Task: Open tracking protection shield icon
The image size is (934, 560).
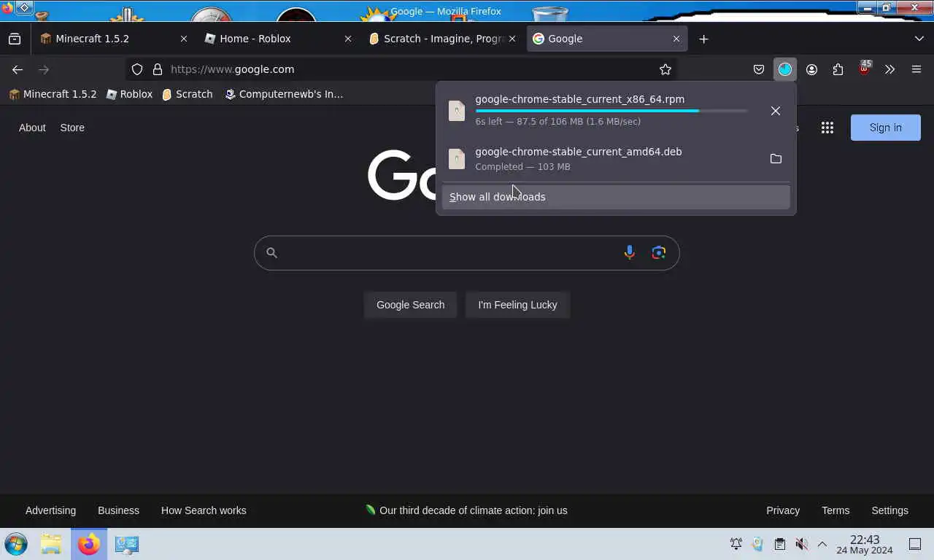Action: coord(137,69)
